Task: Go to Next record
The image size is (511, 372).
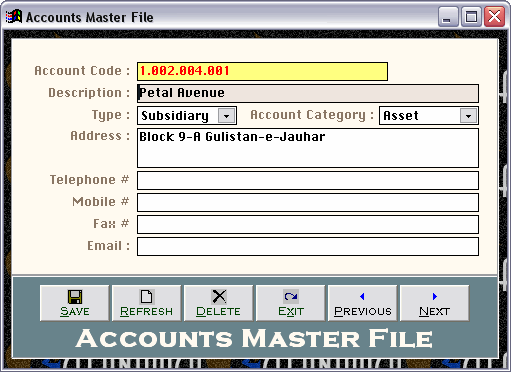Action: 434,303
